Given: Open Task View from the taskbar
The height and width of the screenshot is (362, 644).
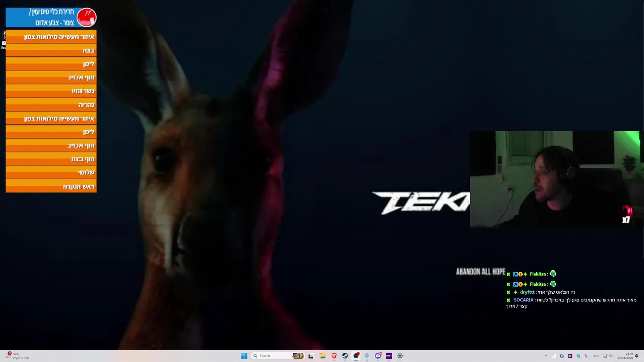Looking at the screenshot, I should click(x=311, y=356).
